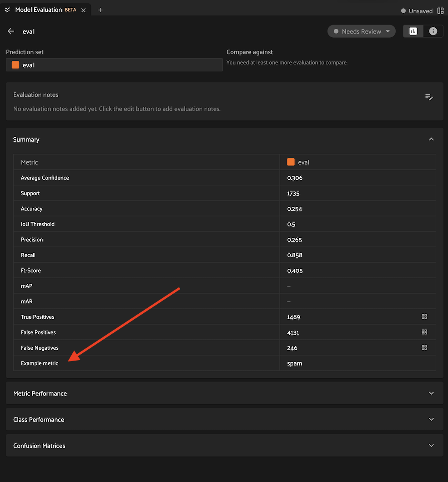This screenshot has height=482, width=448.
Task: Expand the Class Performance section
Action: click(431, 419)
